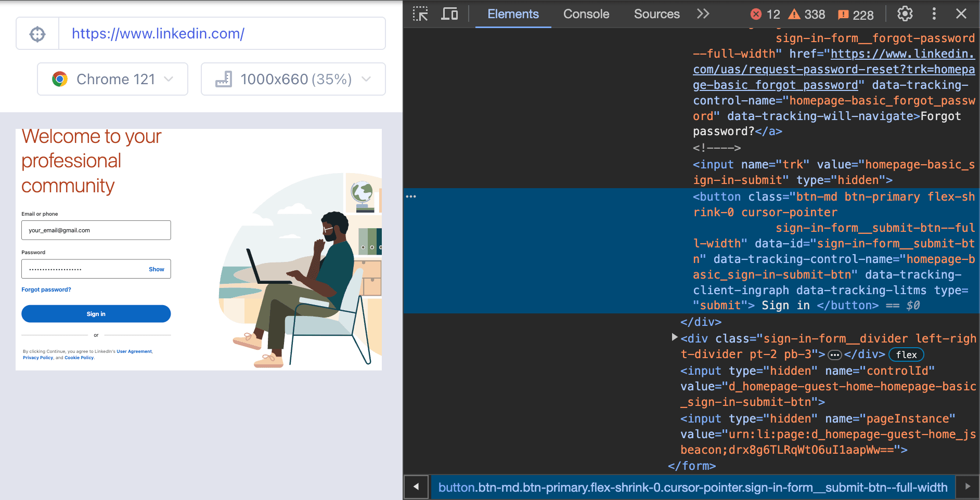Open the User Agreement link
This screenshot has width=980, height=500.
pos(134,351)
